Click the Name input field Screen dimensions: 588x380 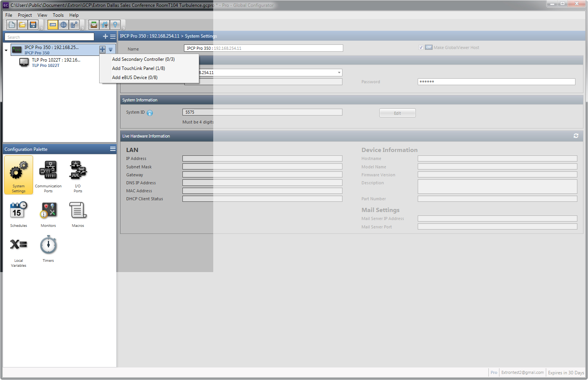(x=263, y=48)
